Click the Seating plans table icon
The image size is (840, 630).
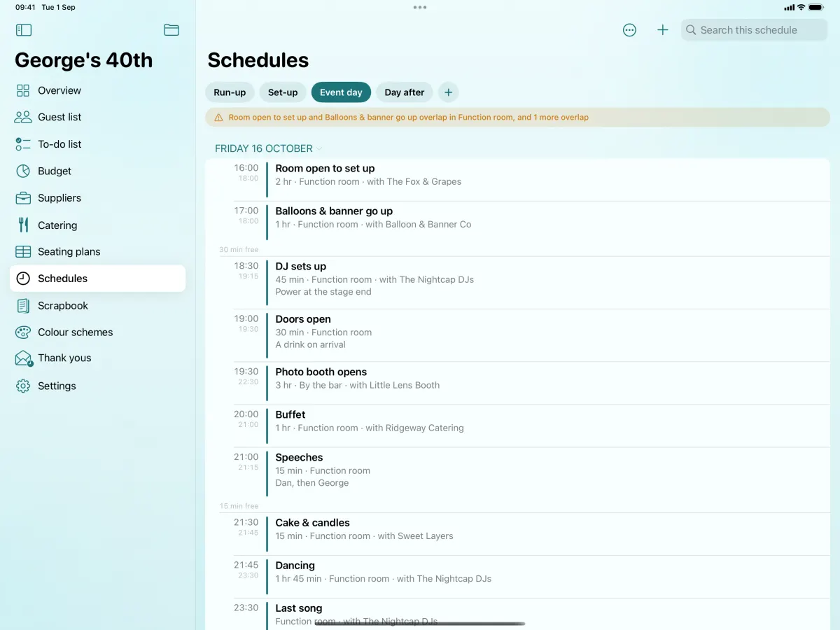(x=23, y=251)
